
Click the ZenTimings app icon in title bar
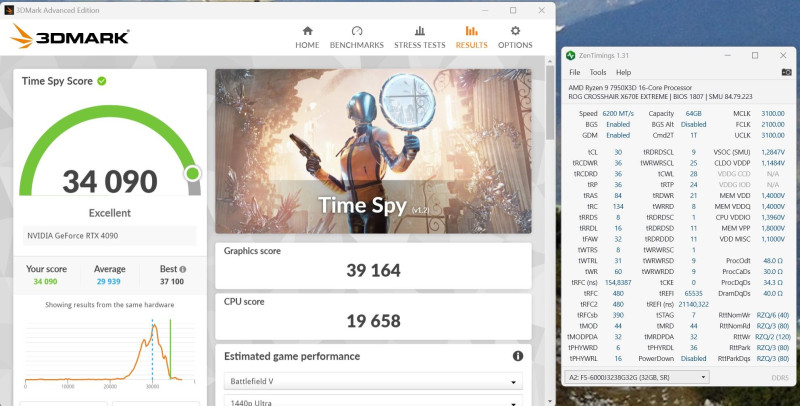571,56
